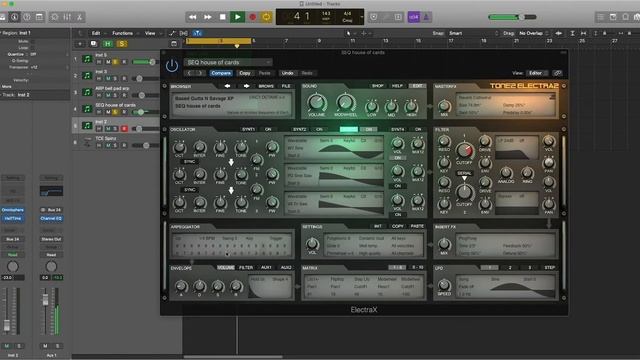Image resolution: width=640 pixels, height=360 pixels.
Task: Toggle the plugin power bypass button
Action: pyautogui.click(x=172, y=66)
